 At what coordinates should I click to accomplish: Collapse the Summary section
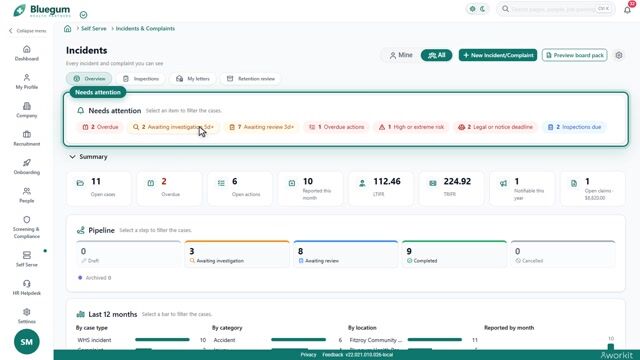point(88,157)
